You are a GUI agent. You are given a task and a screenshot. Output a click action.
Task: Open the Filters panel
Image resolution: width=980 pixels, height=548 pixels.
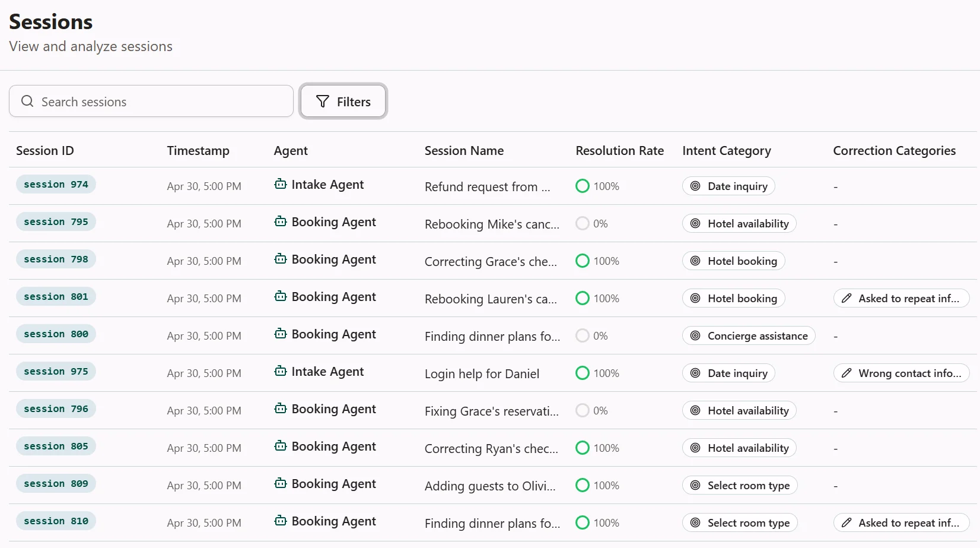343,102
